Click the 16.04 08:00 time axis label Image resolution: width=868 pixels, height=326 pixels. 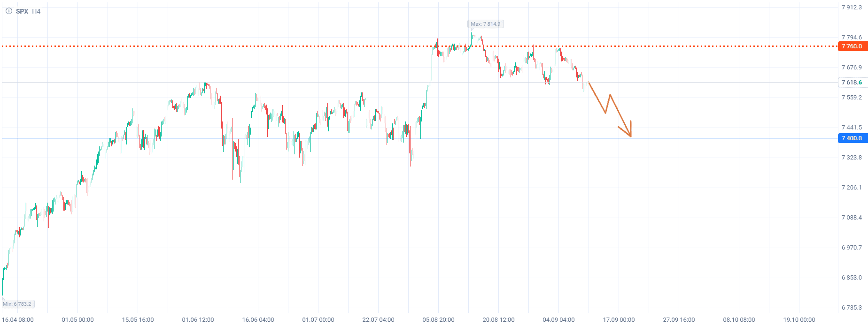point(18,320)
